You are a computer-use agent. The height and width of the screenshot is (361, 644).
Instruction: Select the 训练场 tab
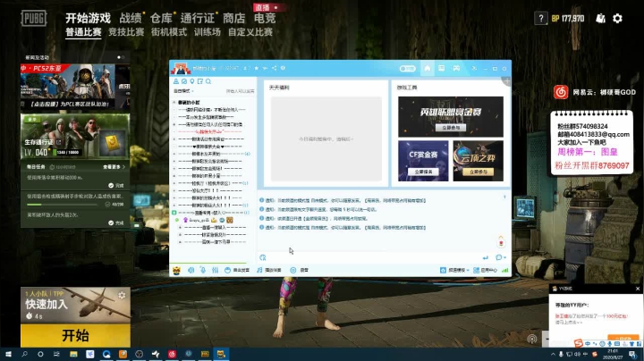point(208,32)
